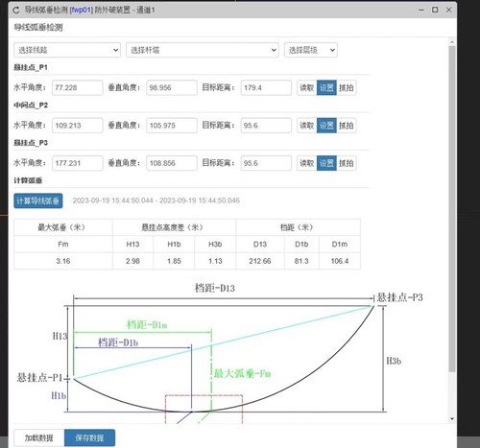Viewport: 480px width, 448px height.
Task: Click P3 目标距离 field in 悬挂点_P3 row
Action: [x=266, y=163]
